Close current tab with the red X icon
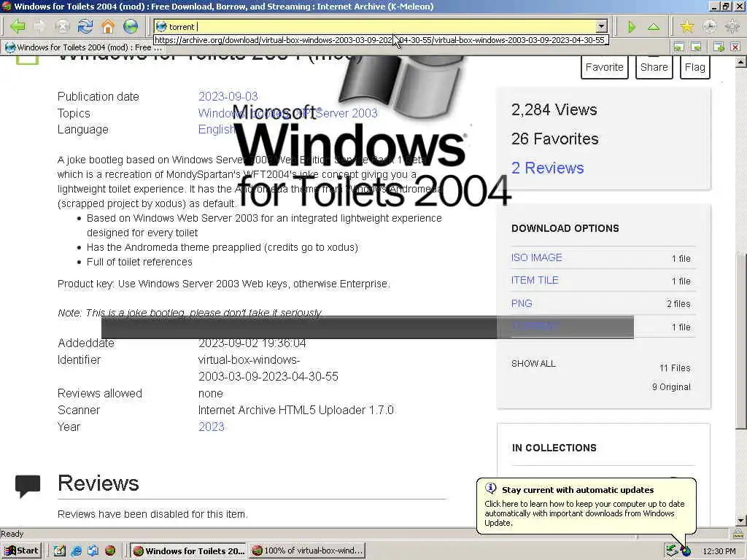This screenshot has width=747, height=560. pyautogui.click(x=735, y=47)
